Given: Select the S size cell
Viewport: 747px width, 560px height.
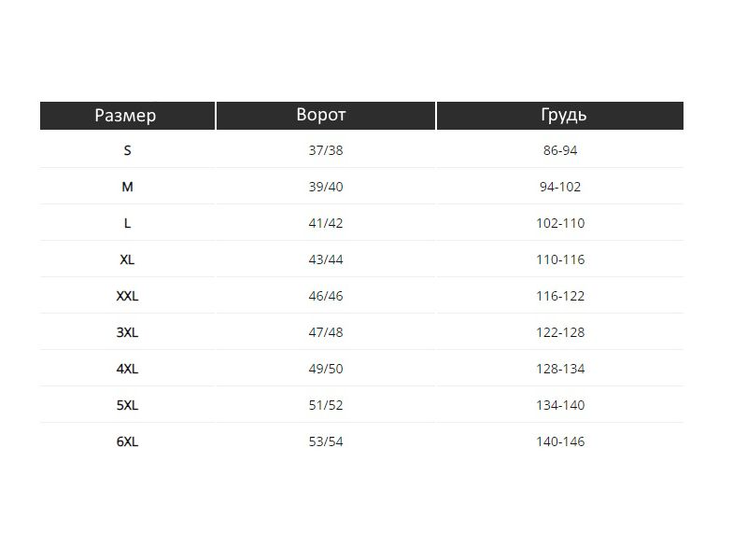Looking at the screenshot, I should tap(127, 150).
